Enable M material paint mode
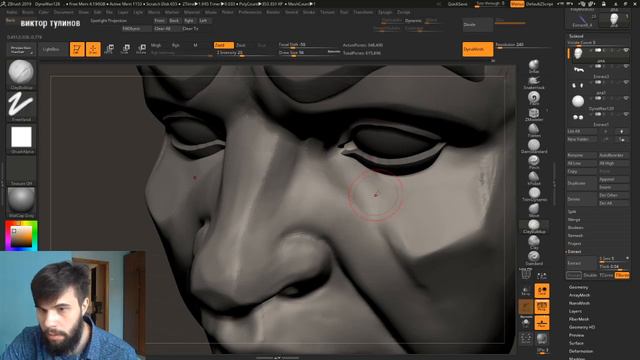This screenshot has height=360, width=640. tap(195, 45)
